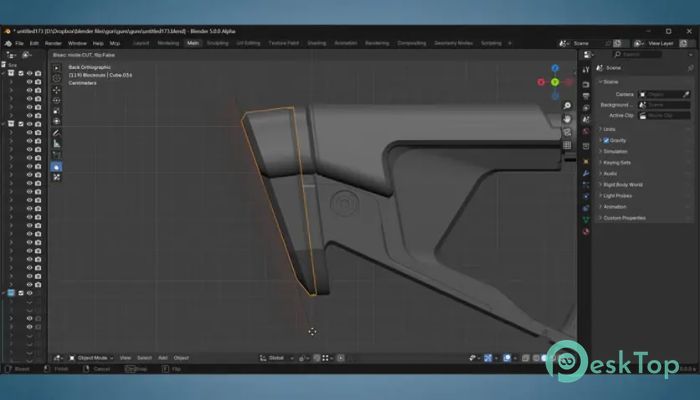700x400 pixels.
Task: Toggle checkbox of the blue highlighted collection
Action: coord(21,293)
